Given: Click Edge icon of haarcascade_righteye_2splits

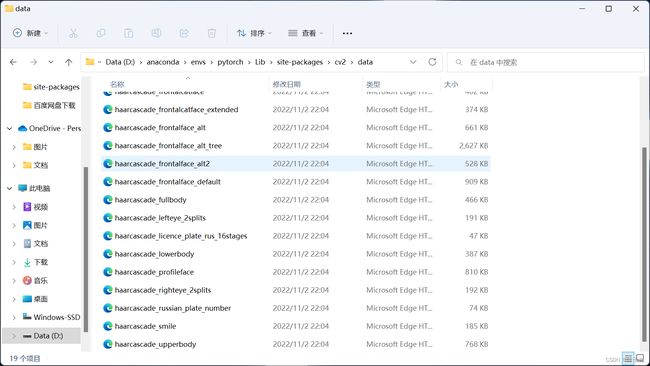Looking at the screenshot, I should (108, 290).
